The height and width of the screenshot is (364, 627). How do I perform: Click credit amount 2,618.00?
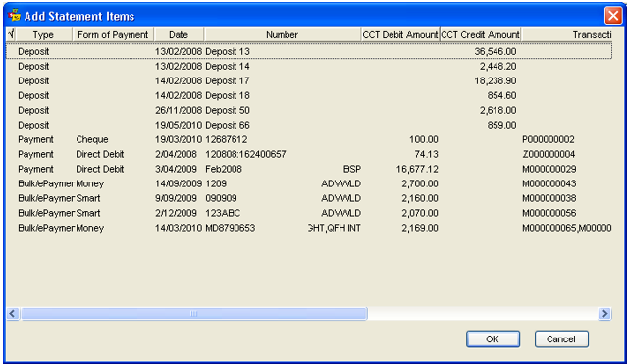click(x=497, y=110)
